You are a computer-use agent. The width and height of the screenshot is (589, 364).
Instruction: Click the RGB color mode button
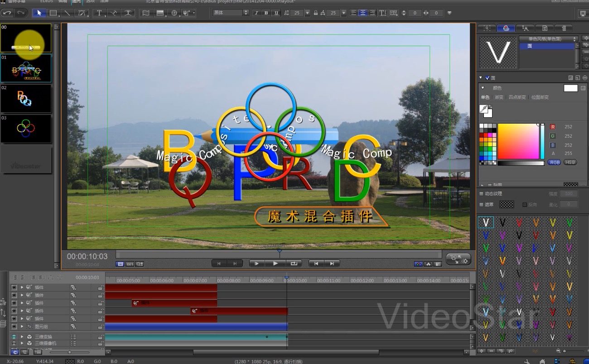click(554, 163)
